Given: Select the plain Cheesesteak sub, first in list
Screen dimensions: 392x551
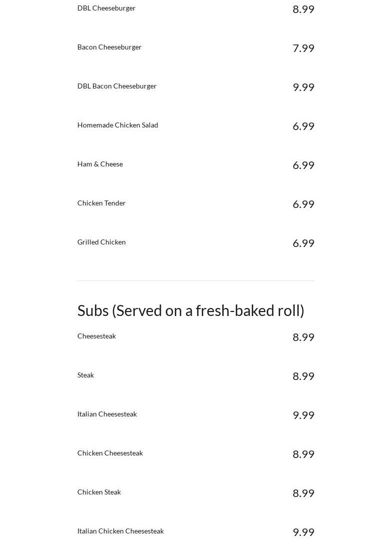Looking at the screenshot, I should click(96, 336).
